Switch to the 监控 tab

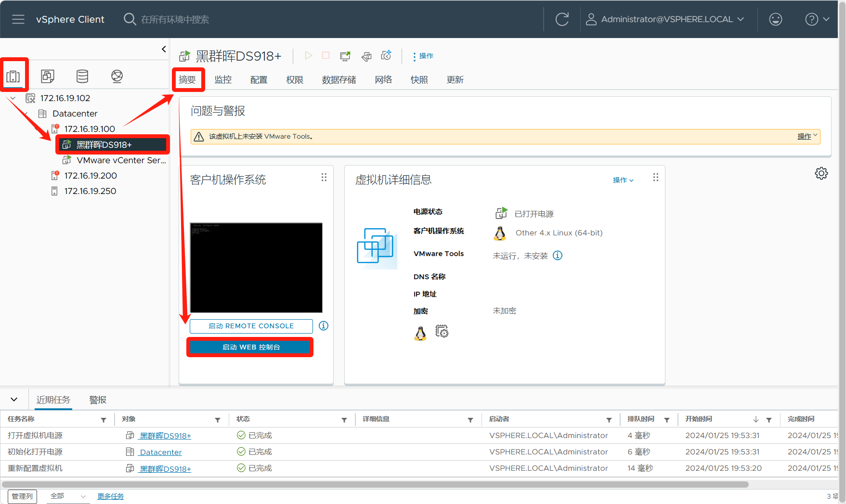[x=223, y=80]
